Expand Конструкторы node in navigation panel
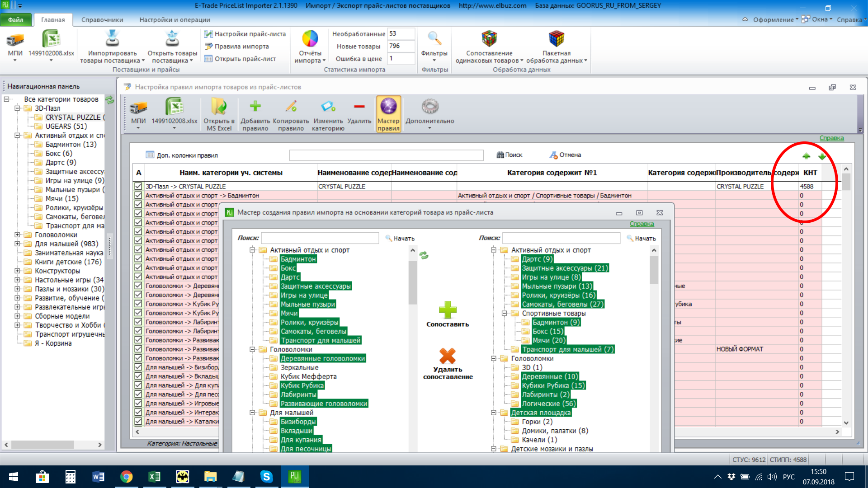868x488 pixels. (17, 271)
